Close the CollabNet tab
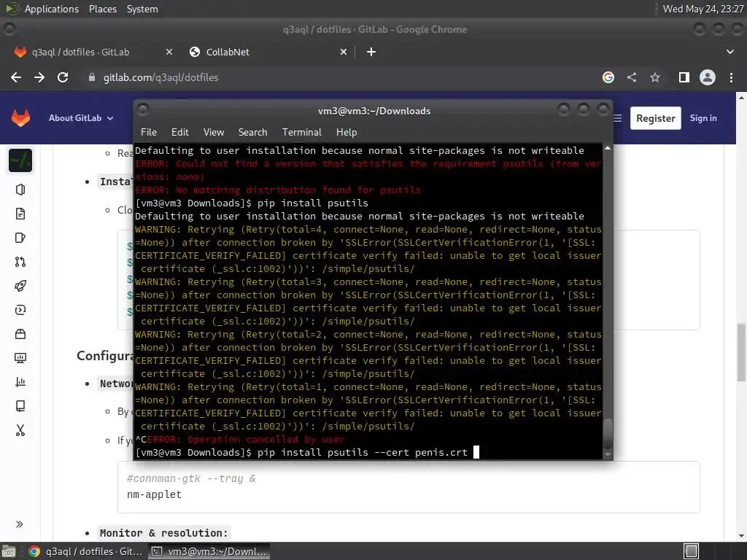 [x=344, y=52]
